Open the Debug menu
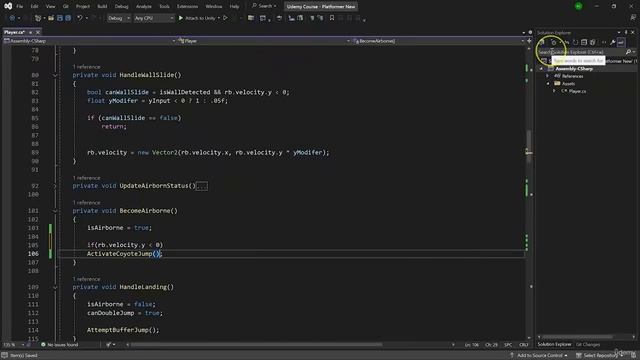This screenshot has height=360, width=640. [x=121, y=7]
